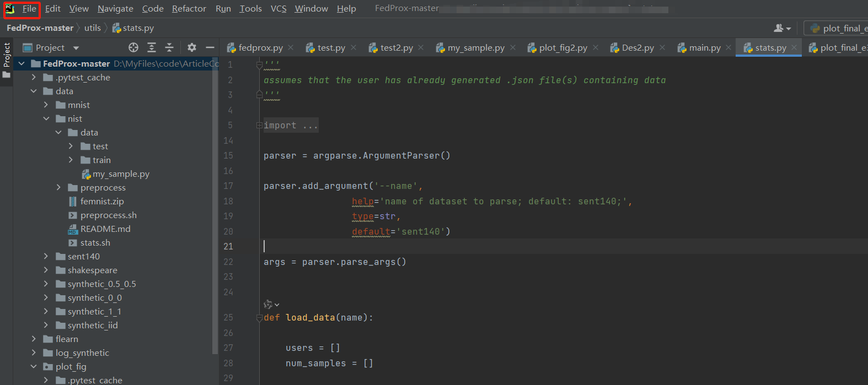The height and width of the screenshot is (385, 868).
Task: Open the File menu
Action: point(29,9)
